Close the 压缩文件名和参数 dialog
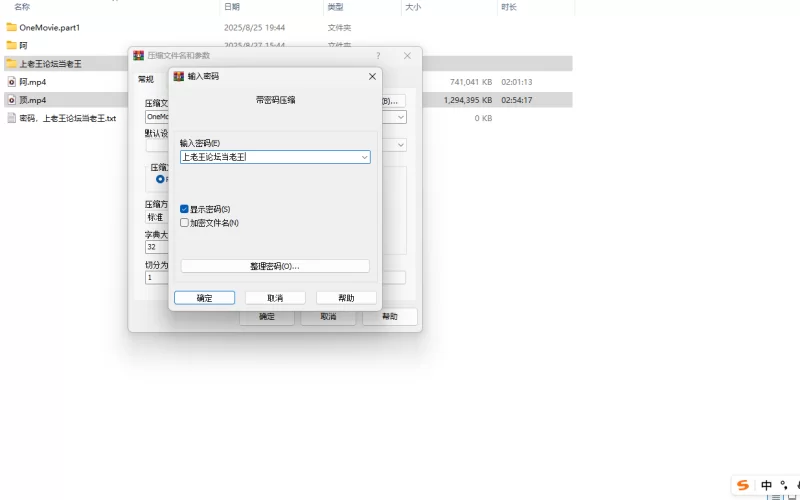Image resolution: width=800 pixels, height=500 pixels. tap(407, 56)
